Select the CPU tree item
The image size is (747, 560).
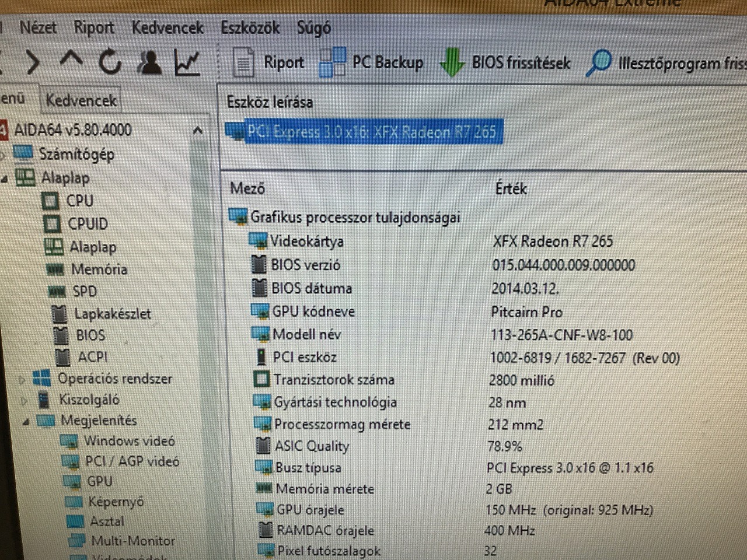pyautogui.click(x=79, y=201)
